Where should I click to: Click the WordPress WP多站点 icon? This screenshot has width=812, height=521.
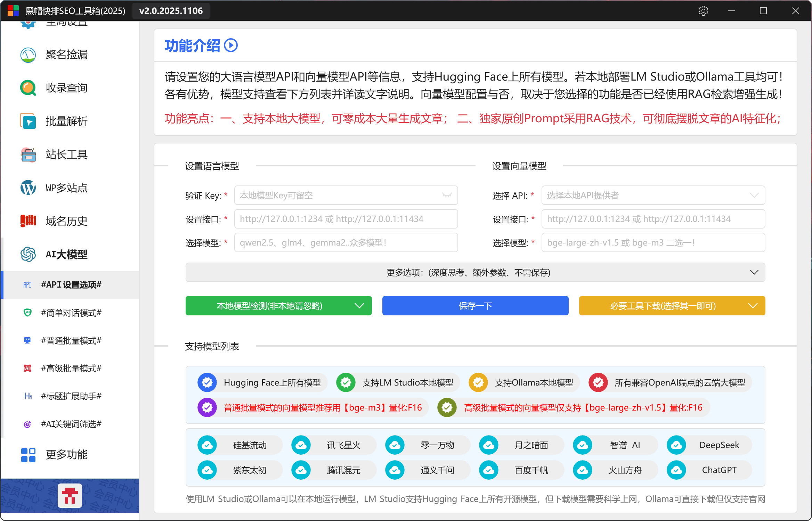click(x=28, y=188)
